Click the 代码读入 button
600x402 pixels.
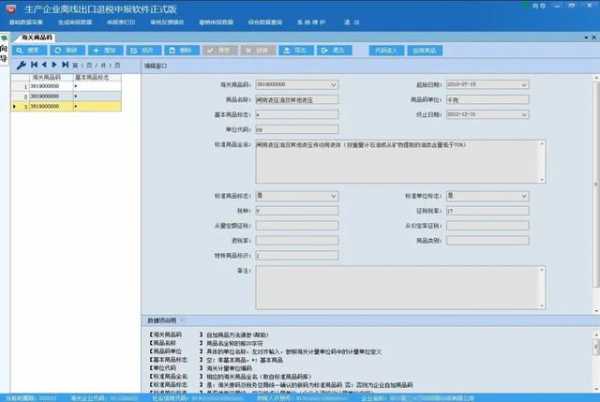point(385,49)
